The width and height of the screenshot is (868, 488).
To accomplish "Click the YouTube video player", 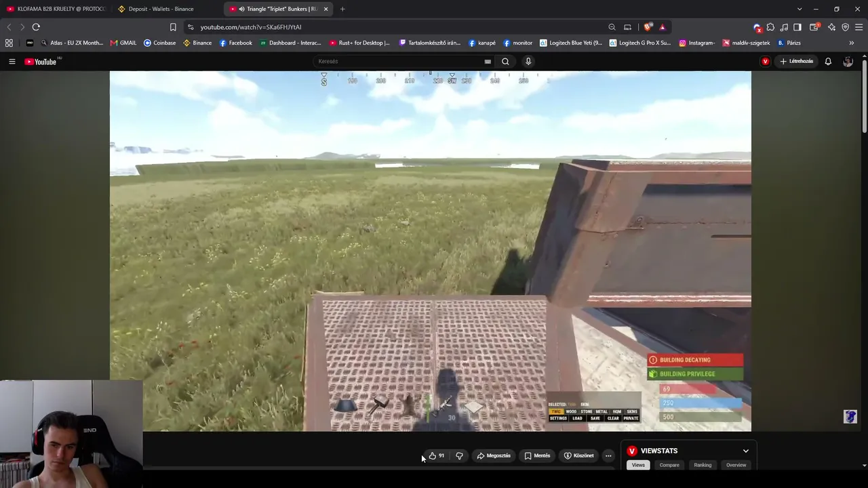I will tap(431, 251).
